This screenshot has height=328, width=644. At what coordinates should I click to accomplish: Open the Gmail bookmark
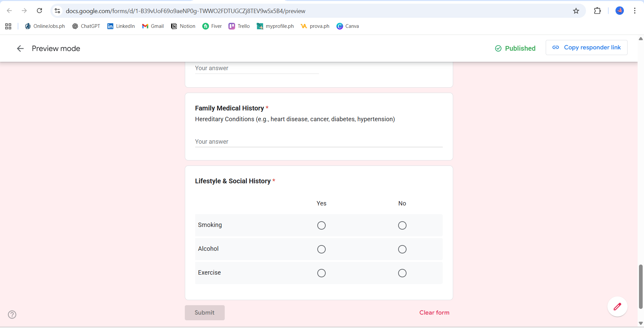pyautogui.click(x=153, y=26)
